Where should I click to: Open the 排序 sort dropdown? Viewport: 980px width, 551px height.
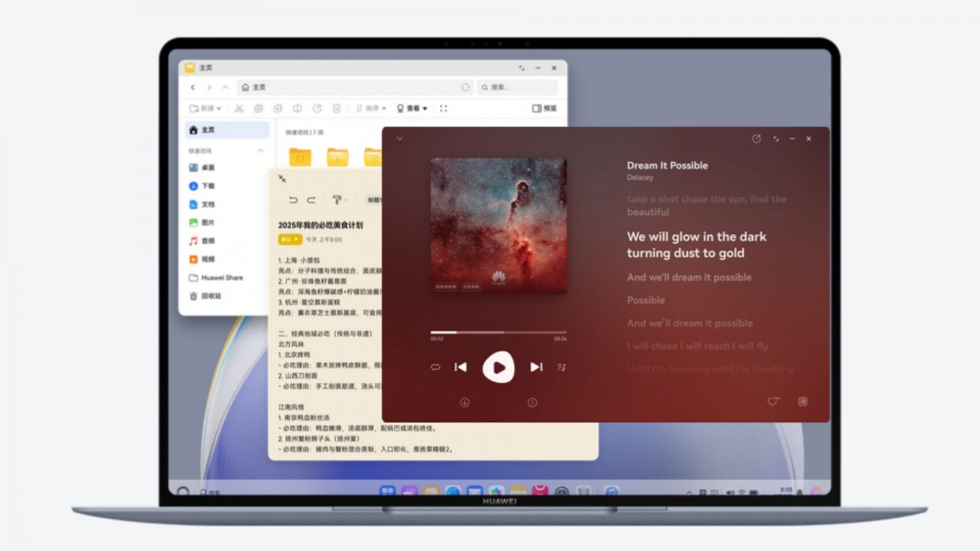[371, 108]
